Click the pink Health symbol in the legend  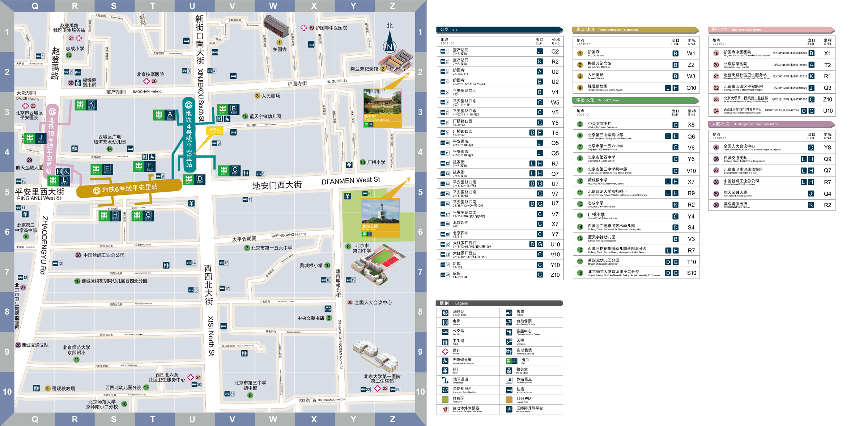[x=445, y=351]
